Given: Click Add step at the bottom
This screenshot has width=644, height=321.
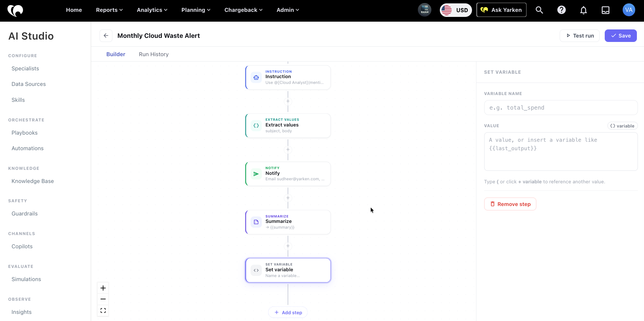Looking at the screenshot, I should 288,313.
